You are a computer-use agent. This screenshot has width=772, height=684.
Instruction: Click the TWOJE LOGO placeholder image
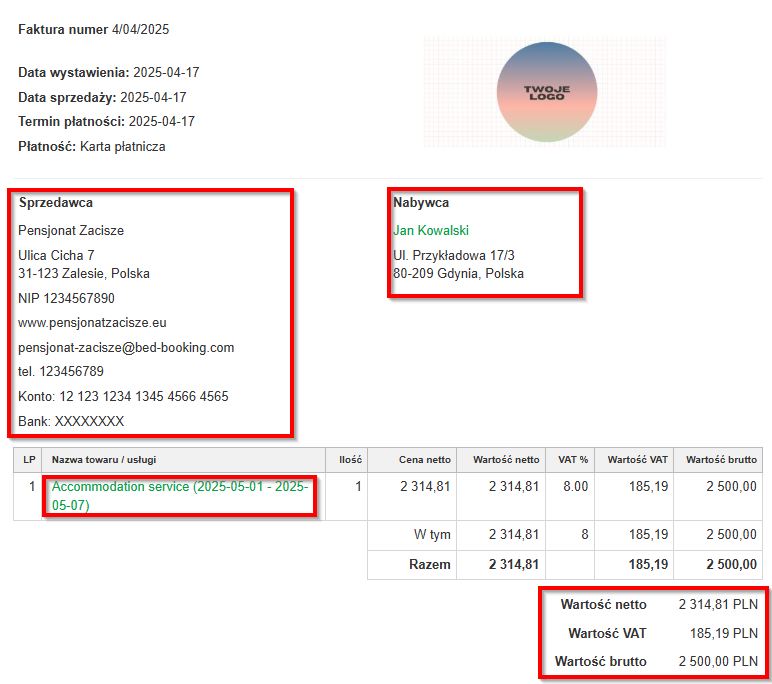click(x=545, y=92)
